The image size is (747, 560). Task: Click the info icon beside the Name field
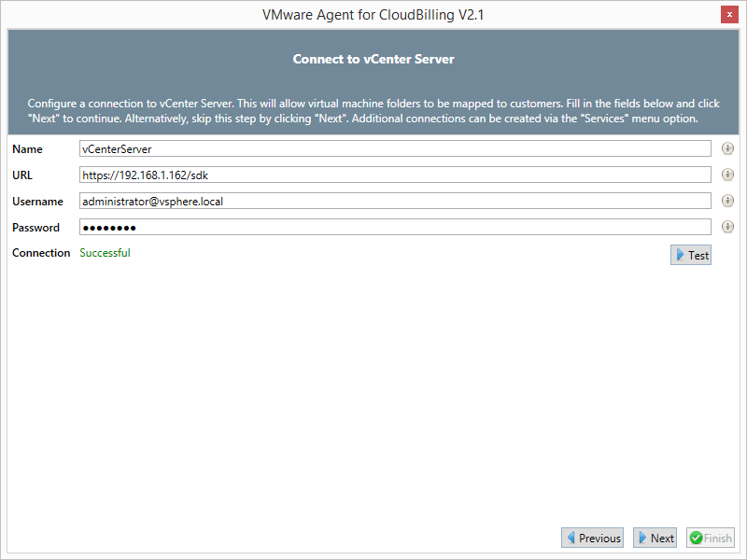[x=727, y=148]
